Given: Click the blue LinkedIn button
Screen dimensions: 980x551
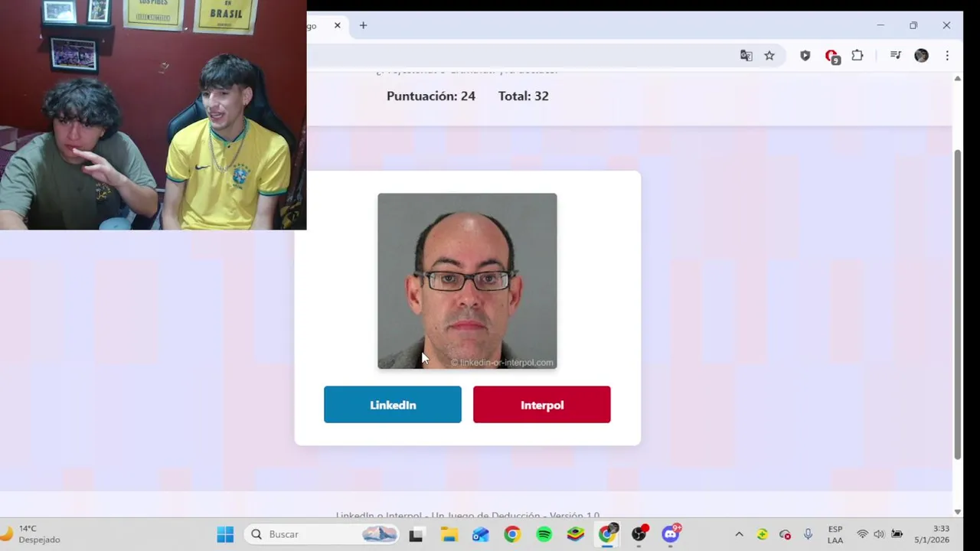Looking at the screenshot, I should click(392, 405).
